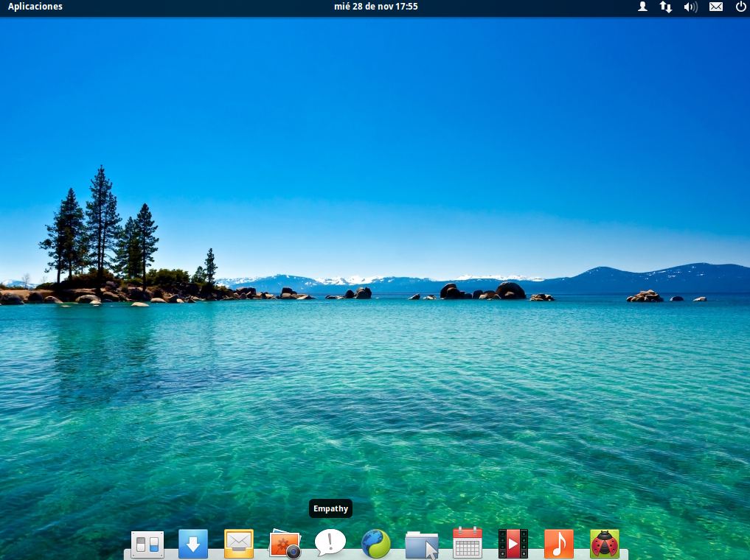Open the Calendar app in the dock

[x=468, y=543]
